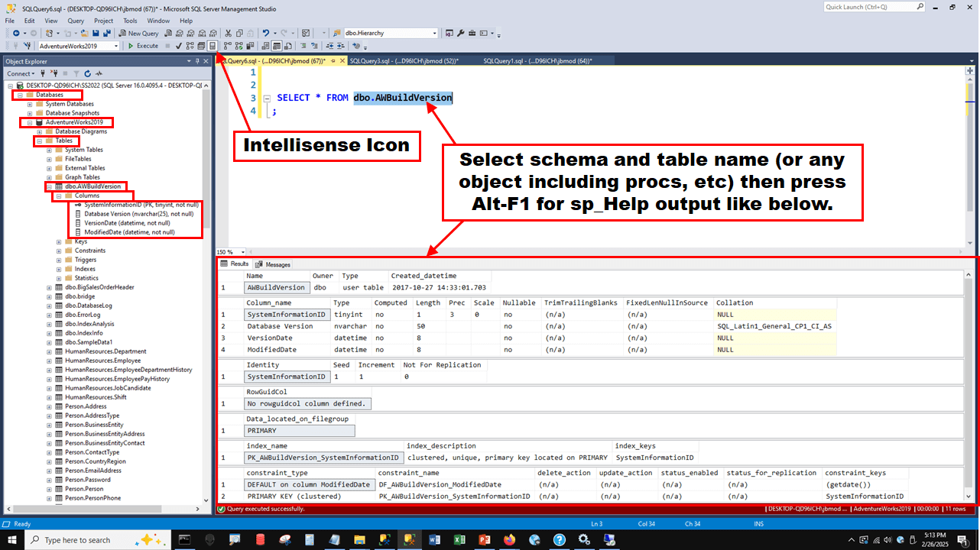Select Person.Password table in Object Explorer

point(87,480)
